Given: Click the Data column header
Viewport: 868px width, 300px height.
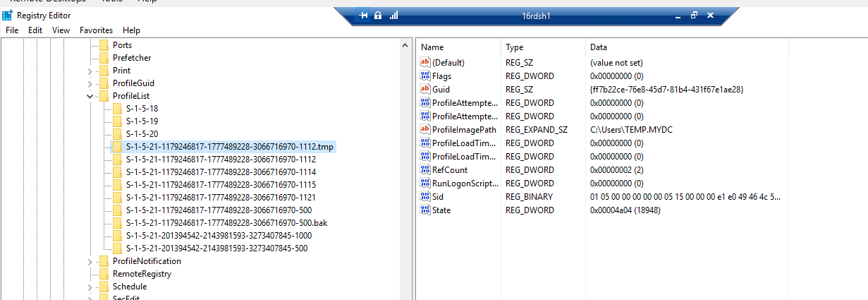Looking at the screenshot, I should click(599, 47).
